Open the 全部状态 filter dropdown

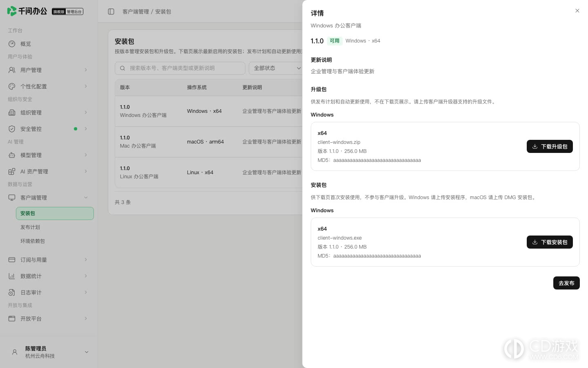(x=277, y=68)
